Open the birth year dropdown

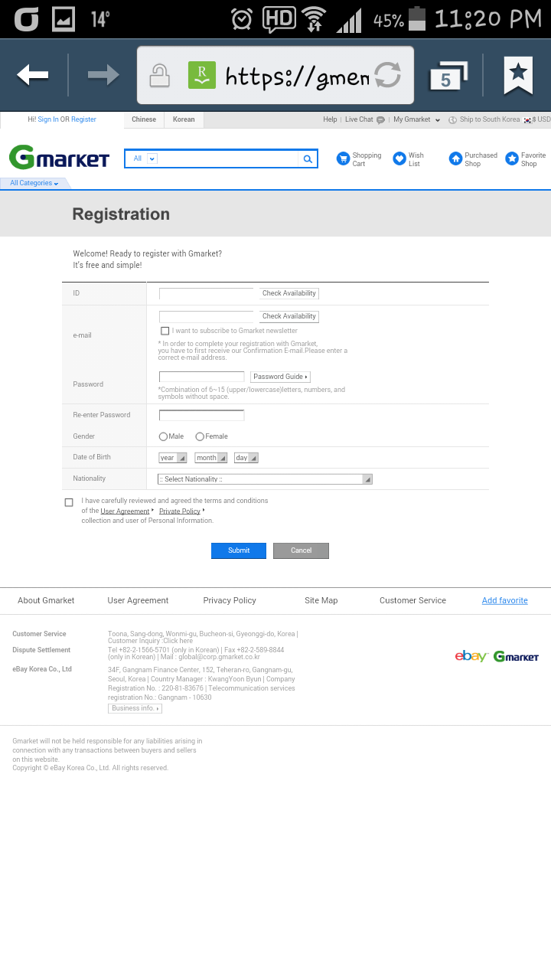point(172,458)
